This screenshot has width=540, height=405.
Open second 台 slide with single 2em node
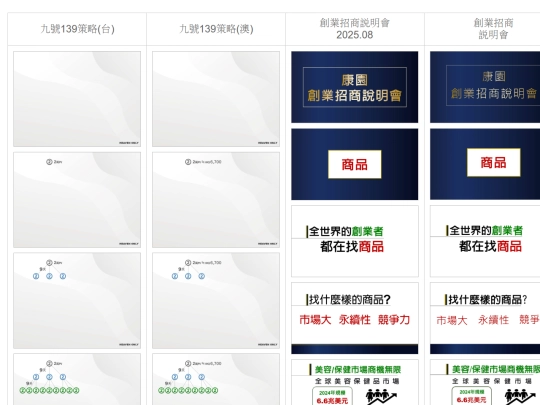[x=77, y=200]
